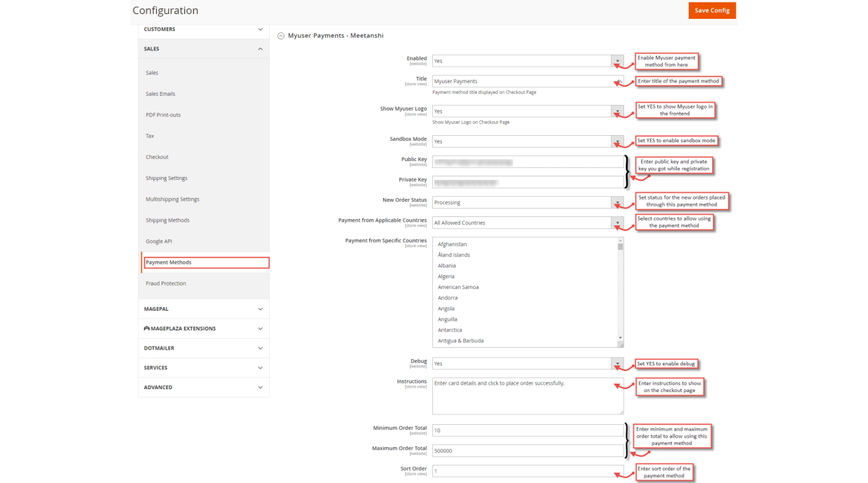Click the Minimum Order Total field
The height and width of the screenshot is (483, 868).
coord(528,430)
